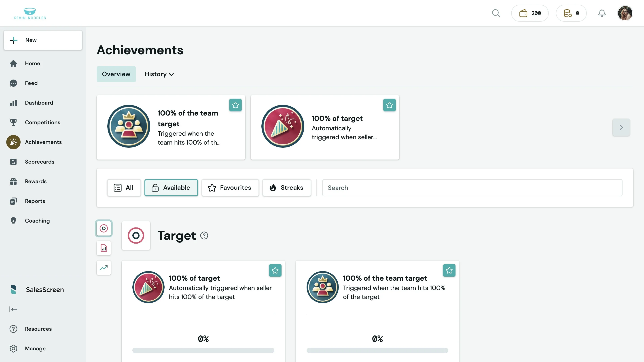
Task: Click the 100% of target progress bar
Action: tap(203, 350)
